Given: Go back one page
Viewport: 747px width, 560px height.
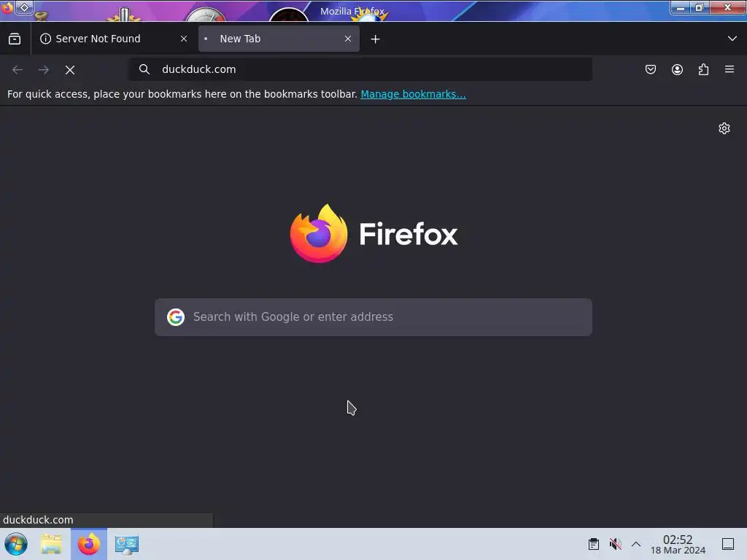Looking at the screenshot, I should point(18,69).
